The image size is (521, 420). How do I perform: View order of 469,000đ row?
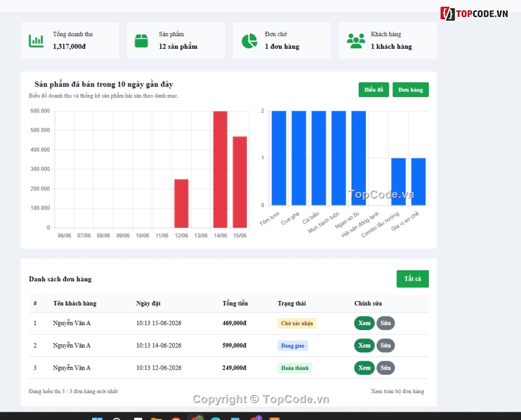click(364, 323)
